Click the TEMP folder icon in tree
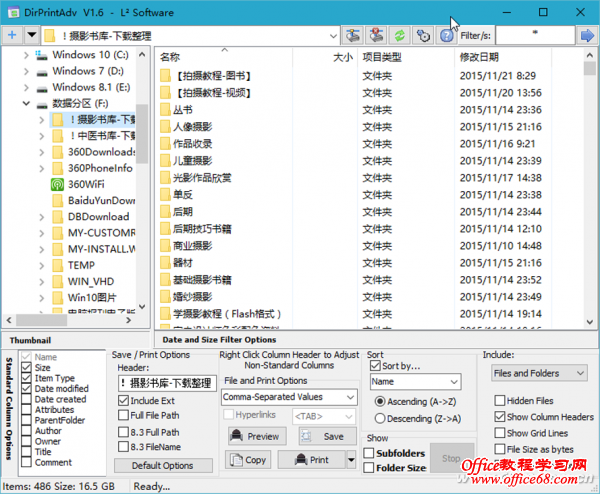Screen dimensions: 600x494 coord(57,265)
